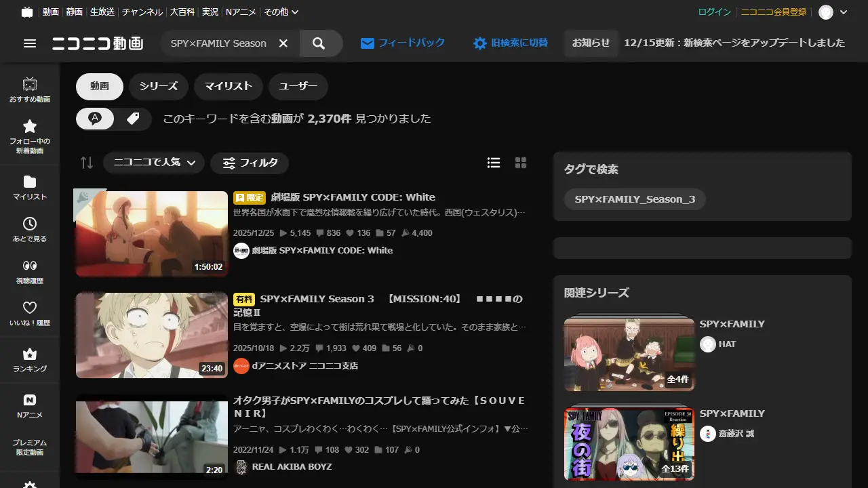Open おすすめ動画 from the left sidebar
868x488 pixels.
tap(29, 88)
